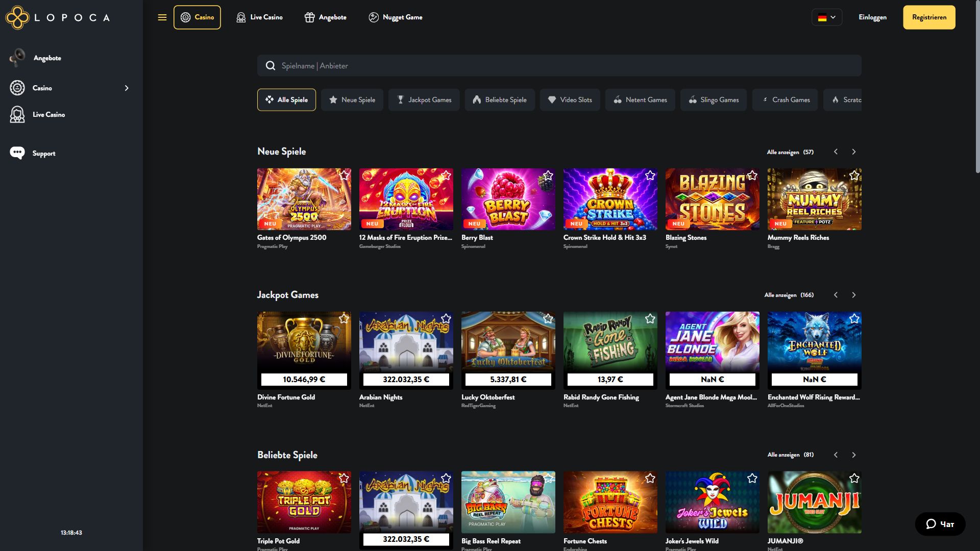Favorite Berry Blast with star icon
The image size is (980, 551).
coord(548,176)
